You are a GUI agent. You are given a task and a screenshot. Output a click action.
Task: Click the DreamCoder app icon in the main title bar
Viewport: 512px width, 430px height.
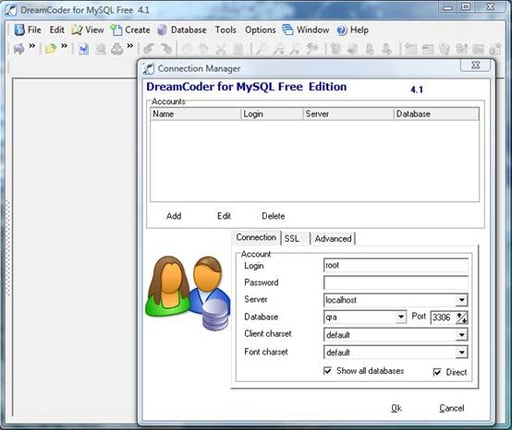[11, 10]
